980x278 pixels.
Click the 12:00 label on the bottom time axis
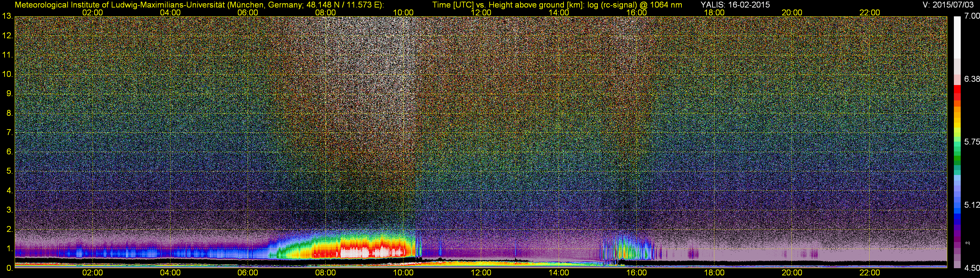pos(481,273)
